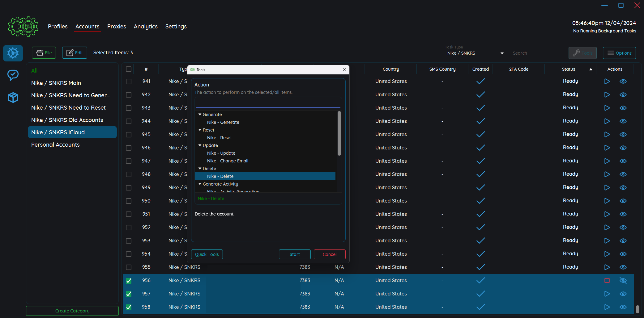This screenshot has height=318, width=644.
Task: Click the play icon for row 941
Action: (x=607, y=82)
